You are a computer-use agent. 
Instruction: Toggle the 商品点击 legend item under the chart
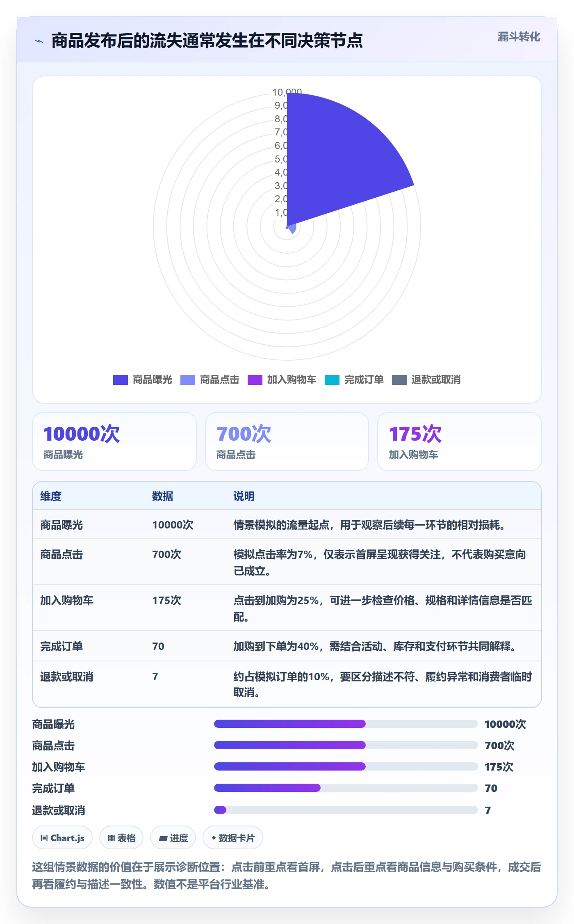click(210, 380)
